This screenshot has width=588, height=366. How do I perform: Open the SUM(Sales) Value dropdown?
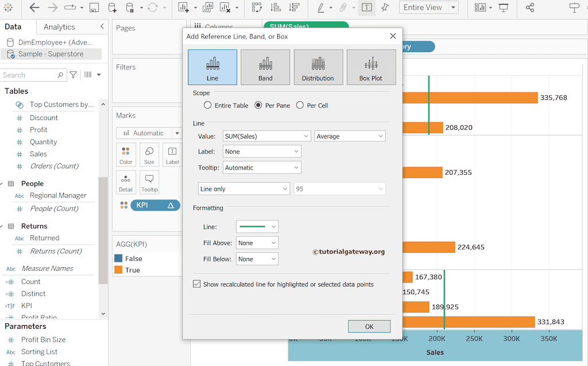click(x=266, y=136)
